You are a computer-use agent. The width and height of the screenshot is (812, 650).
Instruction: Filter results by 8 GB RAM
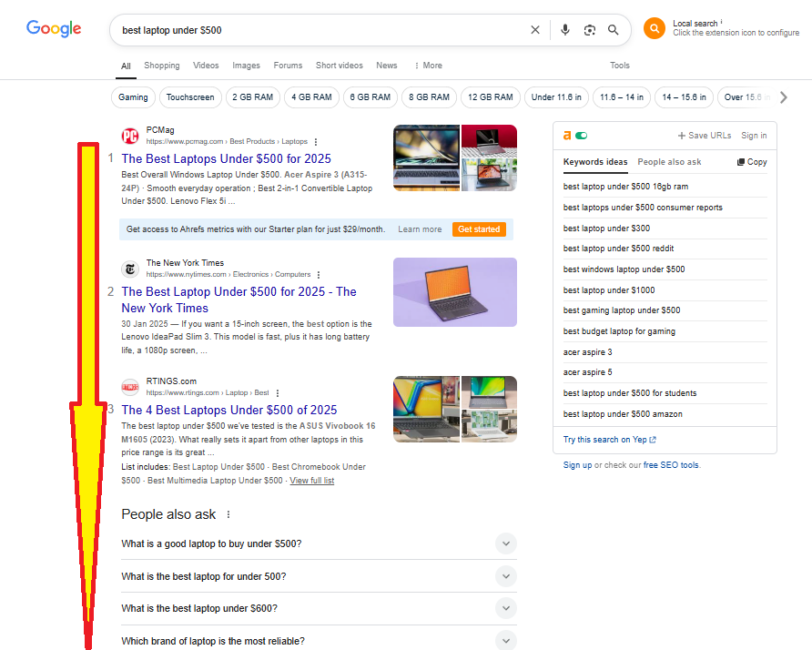[x=430, y=97]
